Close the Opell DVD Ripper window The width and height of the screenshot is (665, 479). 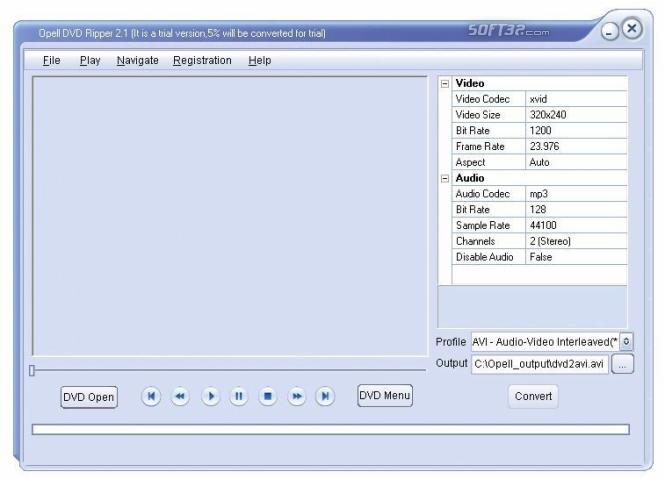tap(632, 29)
